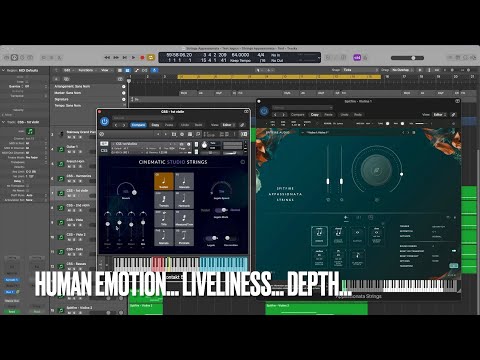
Task: Click the CSS 2nd violin track icon
Action: click(61, 208)
